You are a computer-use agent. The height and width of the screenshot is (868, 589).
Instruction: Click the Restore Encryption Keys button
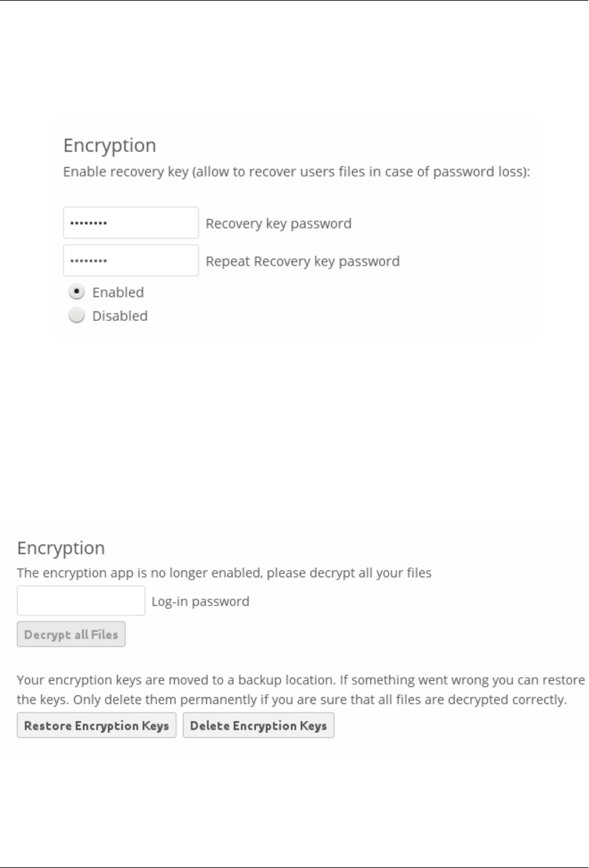click(96, 725)
